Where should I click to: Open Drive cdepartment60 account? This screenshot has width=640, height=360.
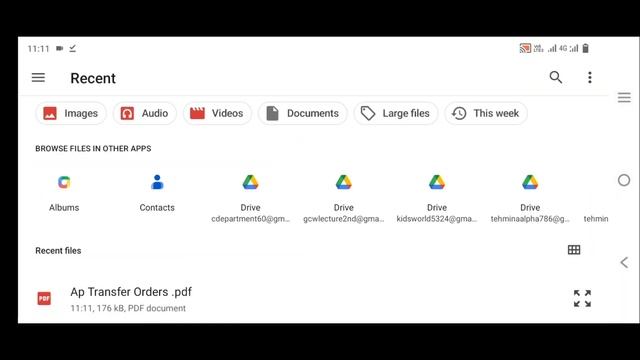(250, 198)
